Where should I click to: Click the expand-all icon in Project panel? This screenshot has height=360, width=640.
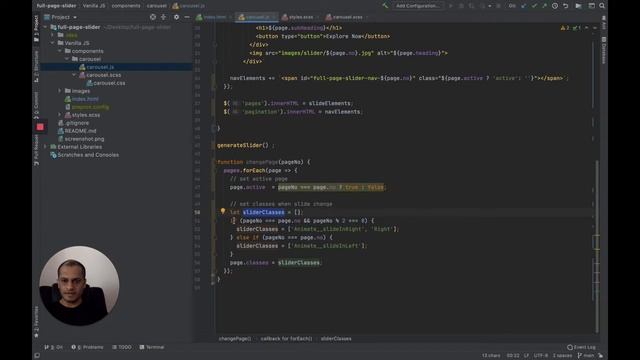pos(163,17)
